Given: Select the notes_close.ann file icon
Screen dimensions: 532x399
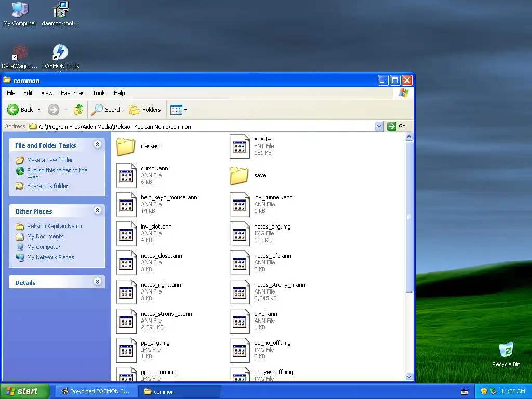Looking at the screenshot, I should point(126,263).
